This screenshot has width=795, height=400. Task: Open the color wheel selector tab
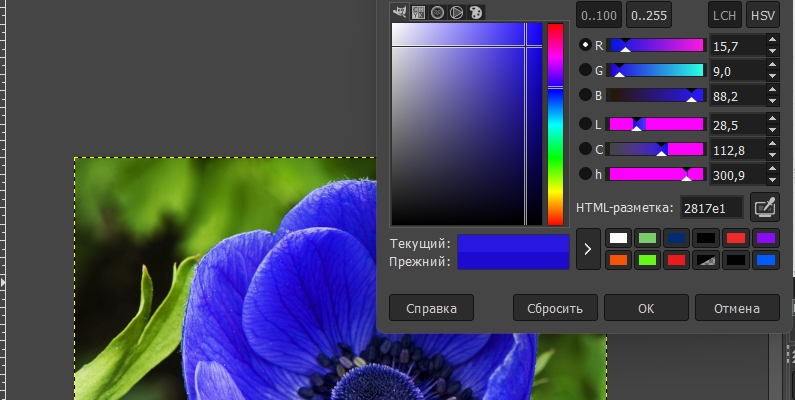456,12
